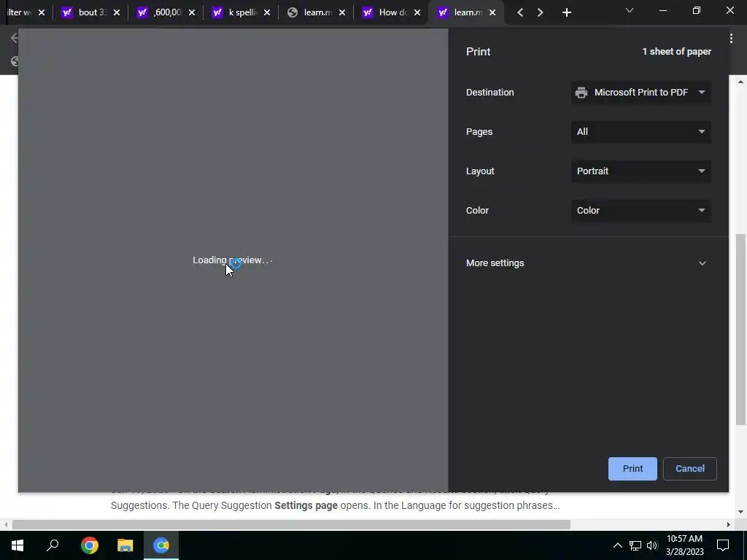Close the 'ilter w' tab
Viewport: 747px width, 560px height.
[42, 13]
